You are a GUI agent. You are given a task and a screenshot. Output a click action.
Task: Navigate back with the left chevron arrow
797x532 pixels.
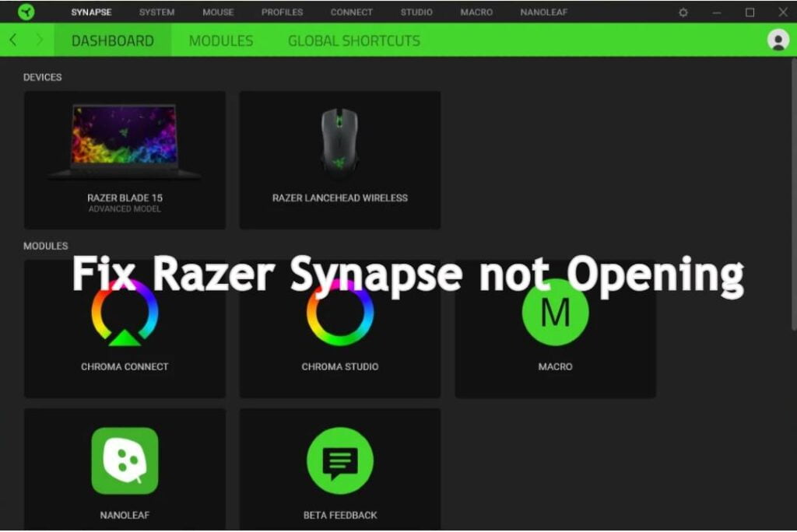point(12,40)
